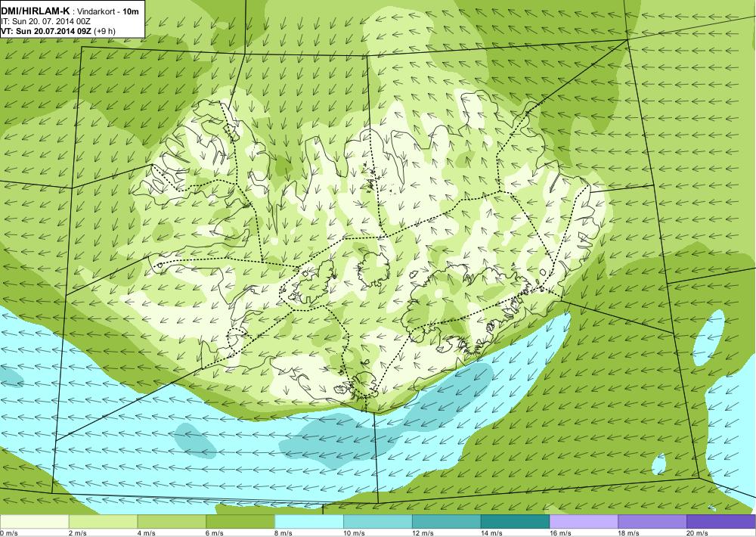Click the "12 m/s" legend label
Viewport: 756px width, 537px height.
[x=423, y=533]
